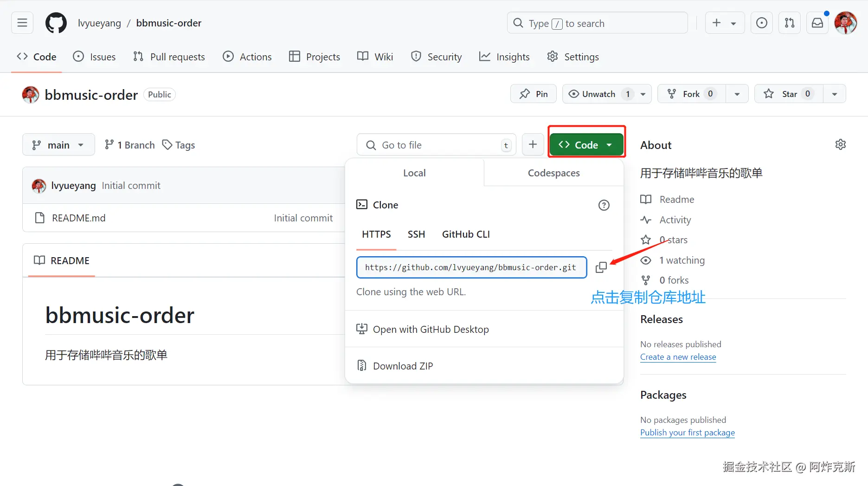868x486 pixels.
Task: Click Create a new release link
Action: click(678, 357)
